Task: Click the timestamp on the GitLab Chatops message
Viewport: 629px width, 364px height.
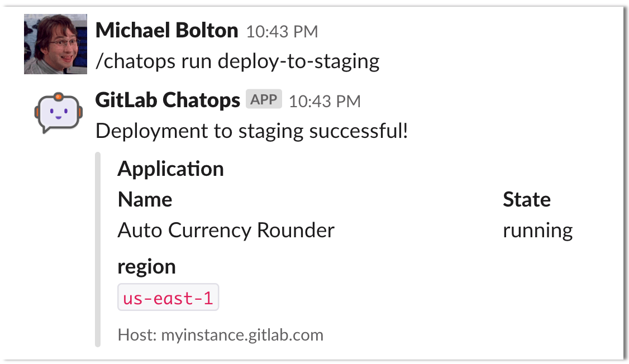Action: pos(324,101)
